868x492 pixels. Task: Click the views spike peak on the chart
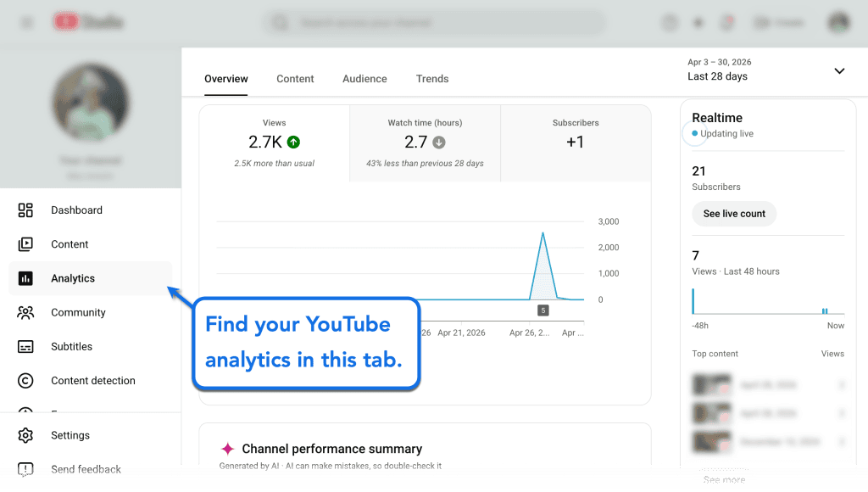pos(543,233)
